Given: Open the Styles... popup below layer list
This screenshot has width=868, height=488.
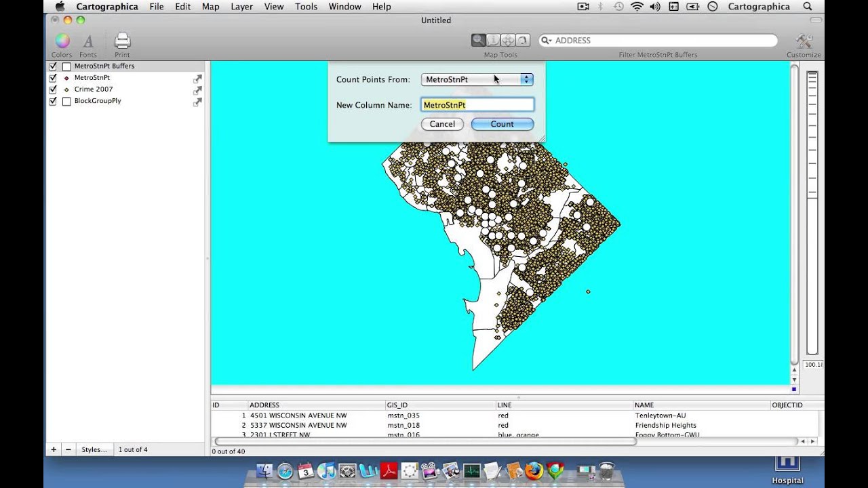Looking at the screenshot, I should coord(94,449).
